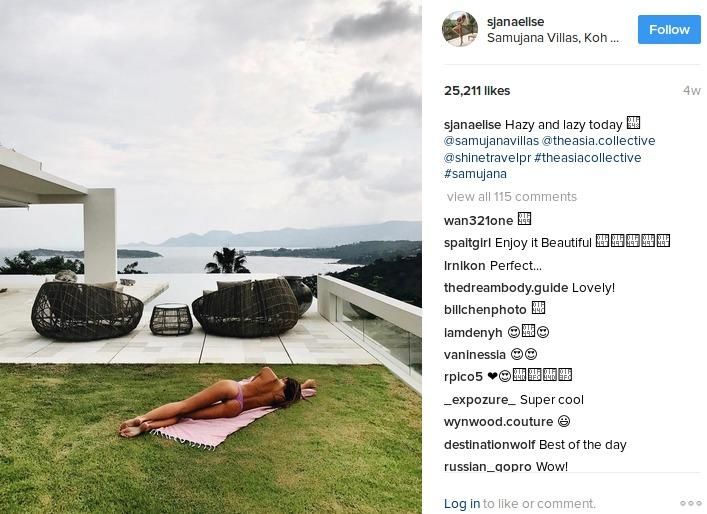The image size is (707, 514).
Task: Open the @samujanavillas mention
Action: pos(491,141)
